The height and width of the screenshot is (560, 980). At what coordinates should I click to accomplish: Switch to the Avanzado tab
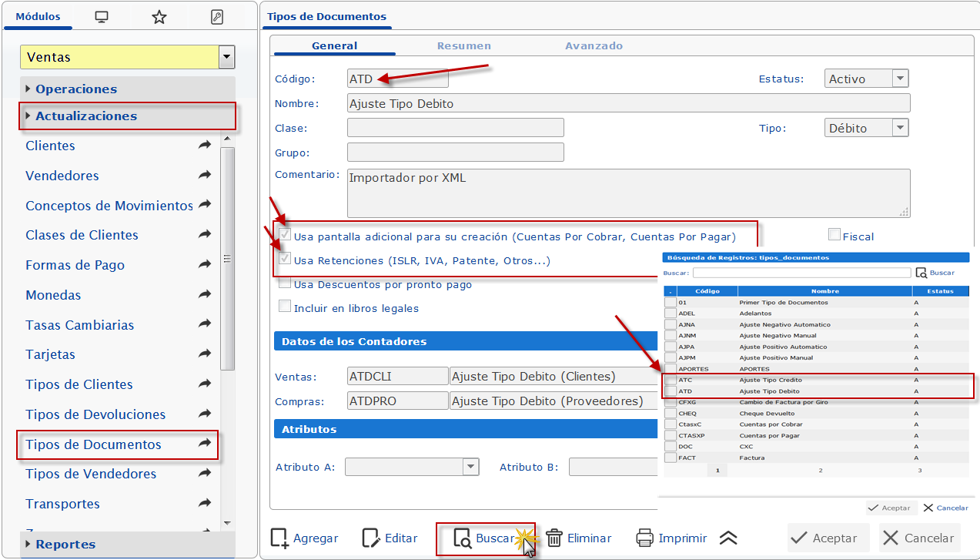pyautogui.click(x=594, y=45)
